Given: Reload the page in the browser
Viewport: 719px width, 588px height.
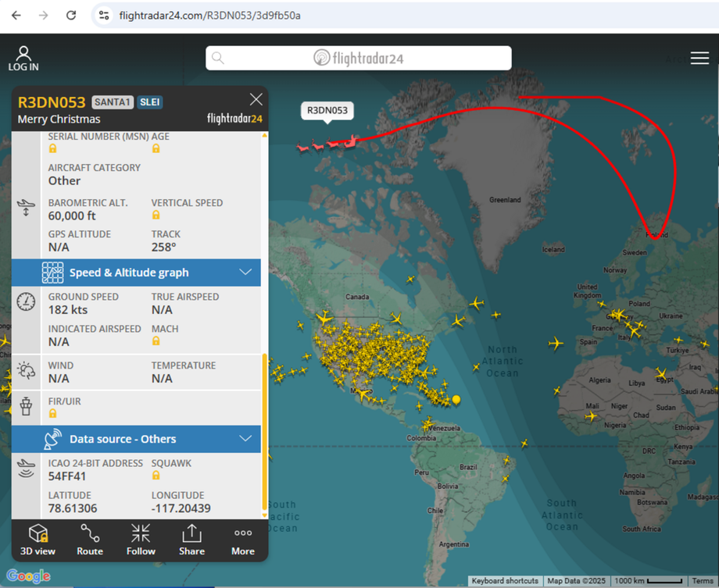Looking at the screenshot, I should (70, 16).
